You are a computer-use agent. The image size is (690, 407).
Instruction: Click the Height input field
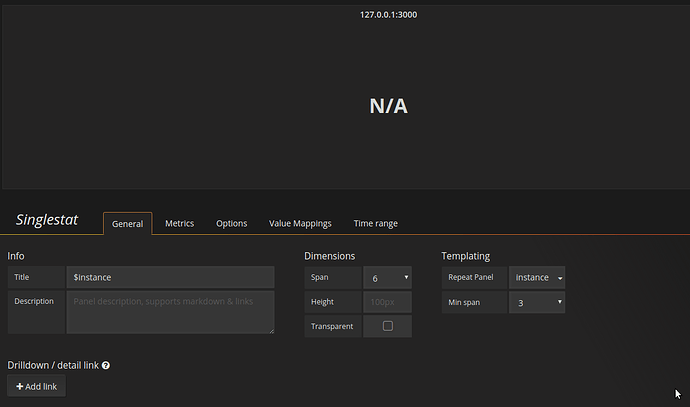click(x=388, y=302)
